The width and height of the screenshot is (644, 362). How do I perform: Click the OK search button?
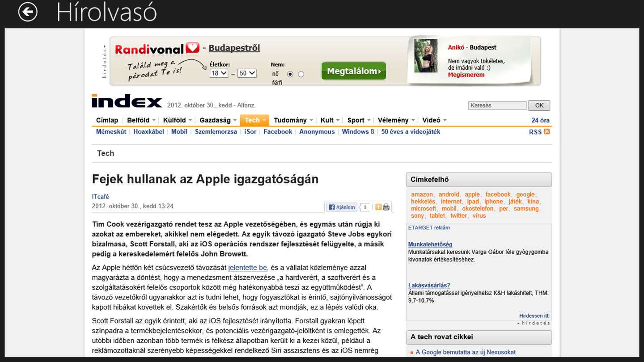(x=539, y=105)
